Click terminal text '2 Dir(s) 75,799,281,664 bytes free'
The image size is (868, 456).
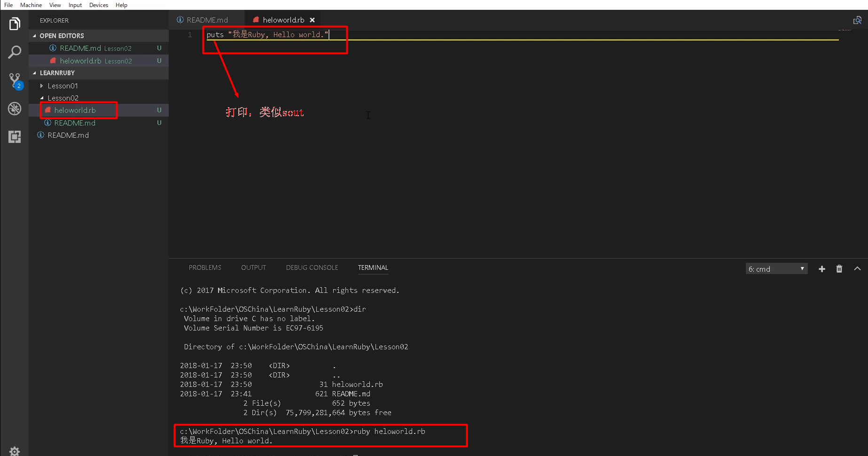[317, 413]
